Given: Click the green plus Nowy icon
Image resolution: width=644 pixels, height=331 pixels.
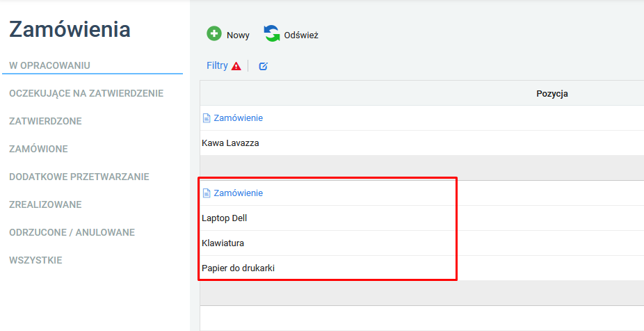Looking at the screenshot, I should pos(214,33).
